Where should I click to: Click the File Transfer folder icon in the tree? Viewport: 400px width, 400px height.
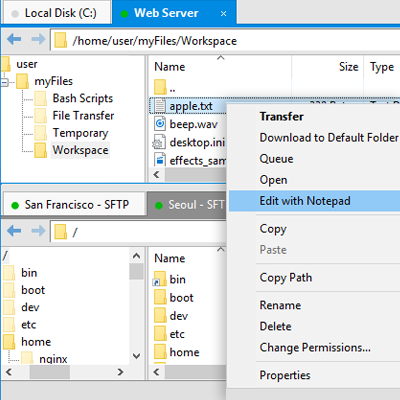point(40,116)
